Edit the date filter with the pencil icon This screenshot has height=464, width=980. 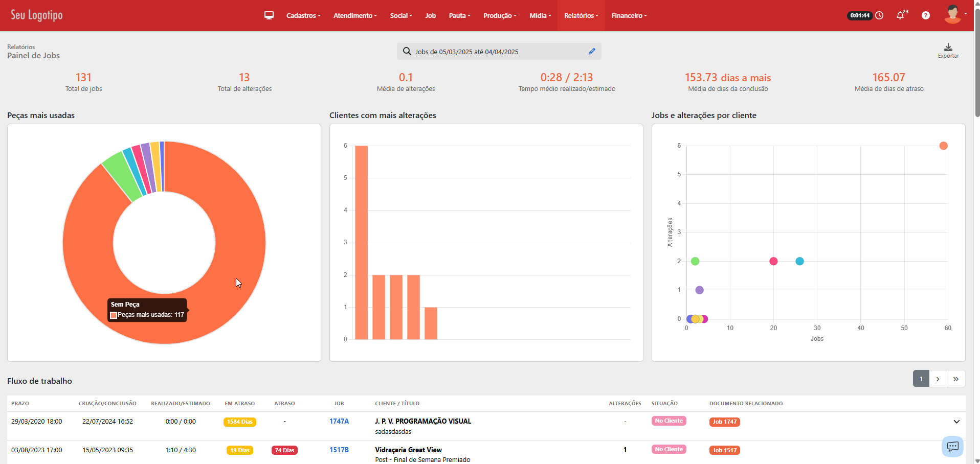592,52
